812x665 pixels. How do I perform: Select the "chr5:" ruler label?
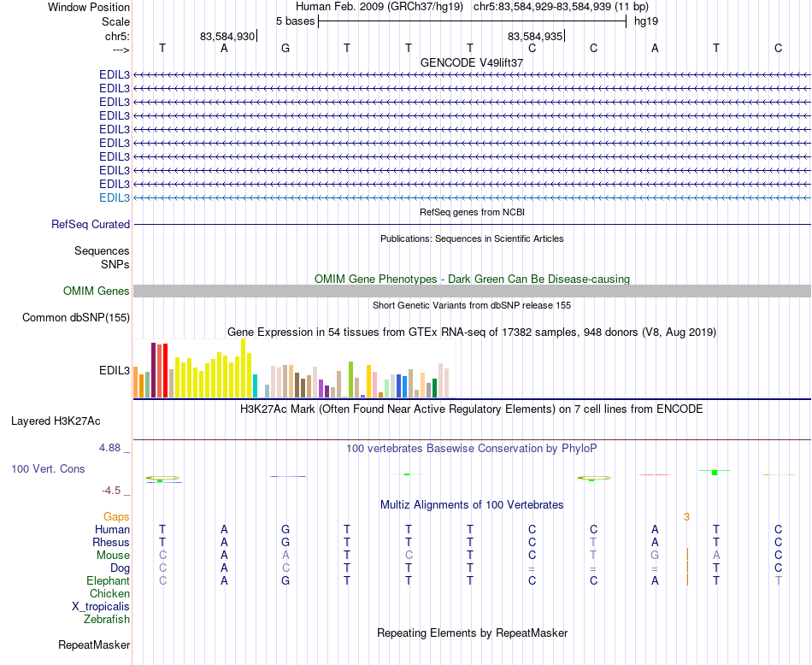118,36
